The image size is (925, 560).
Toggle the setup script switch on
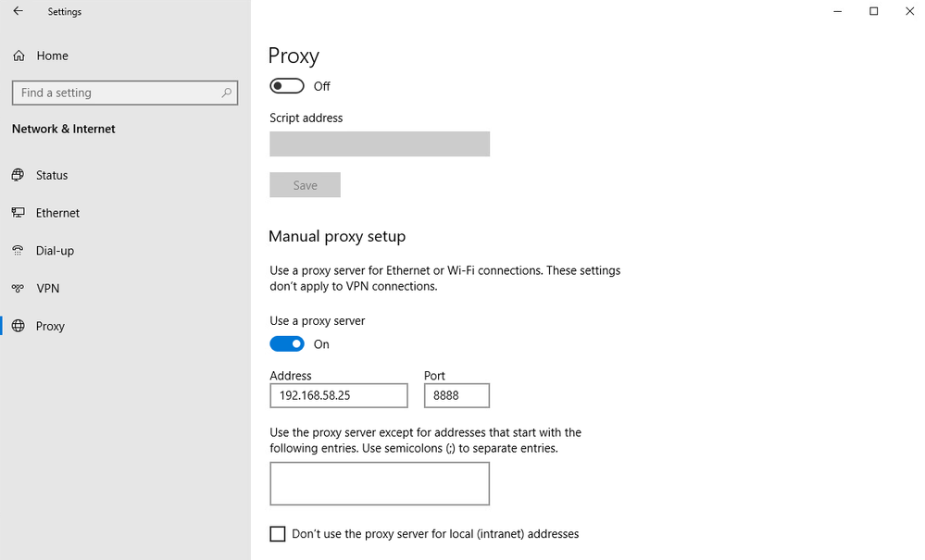287,86
